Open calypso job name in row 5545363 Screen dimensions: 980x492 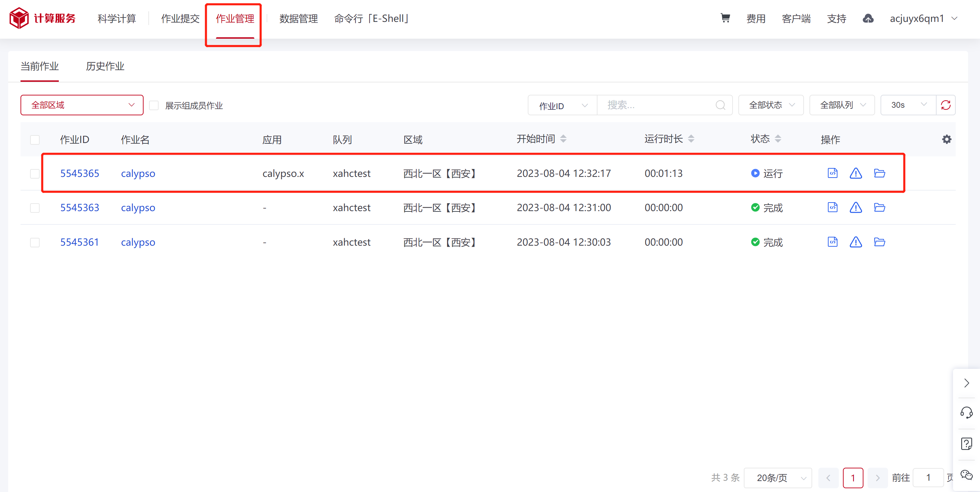point(138,208)
